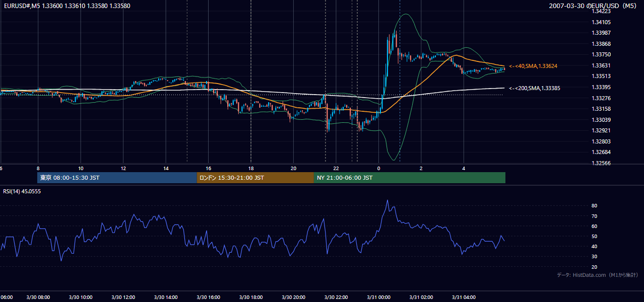Select the 東京 08:00-15:30 JST session bar
The image size is (644, 302).
pos(117,178)
